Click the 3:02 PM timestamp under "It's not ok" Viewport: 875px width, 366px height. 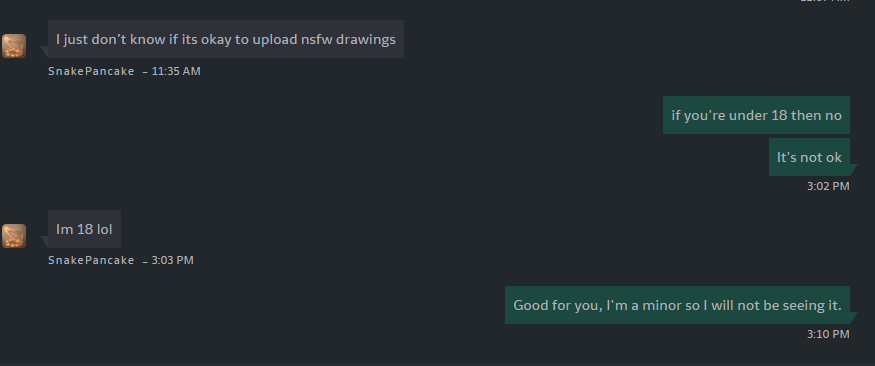(x=828, y=186)
